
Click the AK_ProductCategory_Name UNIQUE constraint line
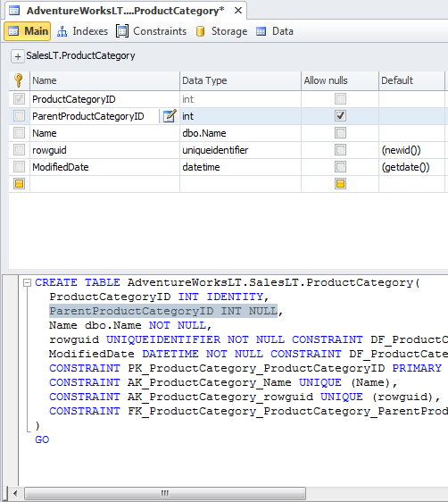(223, 382)
